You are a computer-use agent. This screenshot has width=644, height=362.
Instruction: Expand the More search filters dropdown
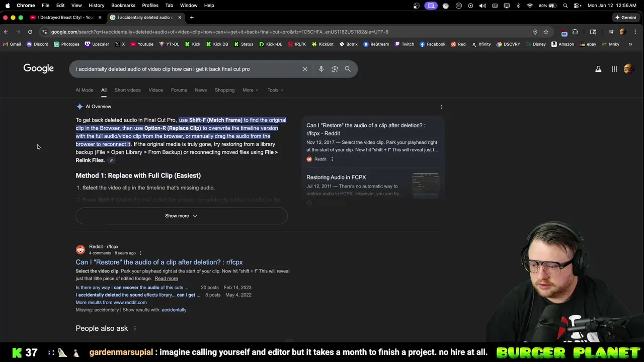(x=250, y=90)
